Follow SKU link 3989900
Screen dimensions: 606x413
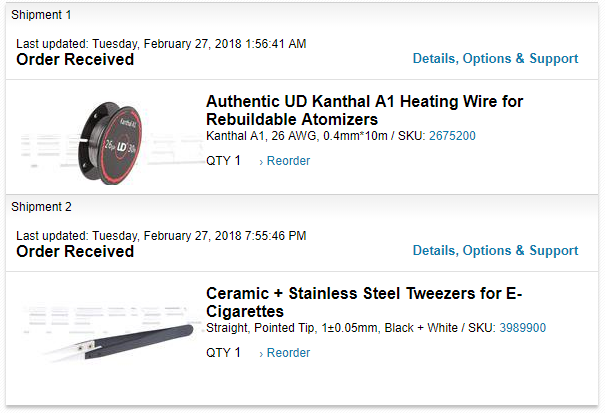point(522,328)
